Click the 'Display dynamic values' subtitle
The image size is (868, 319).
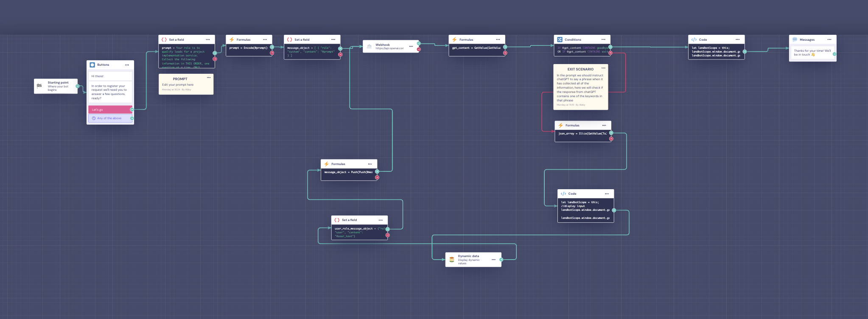(469, 262)
